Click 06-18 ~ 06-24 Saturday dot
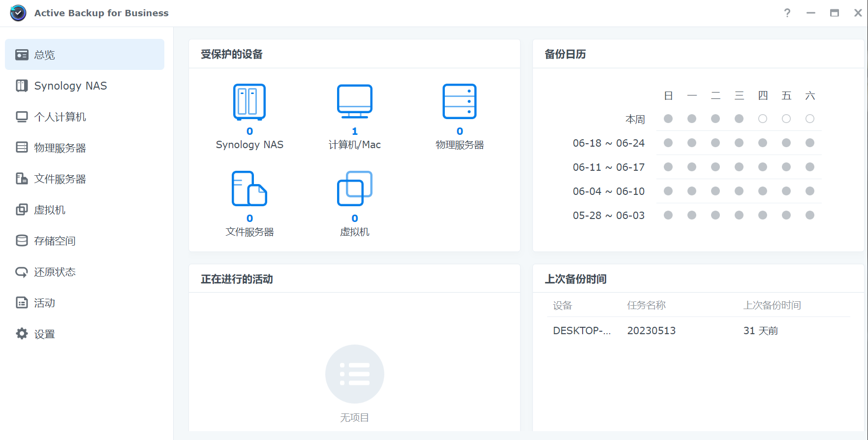 point(810,143)
